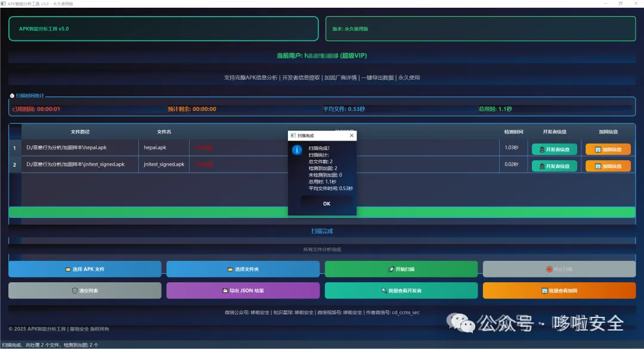Maximize the application window
The width and height of the screenshot is (644, 349).
tap(621, 4)
